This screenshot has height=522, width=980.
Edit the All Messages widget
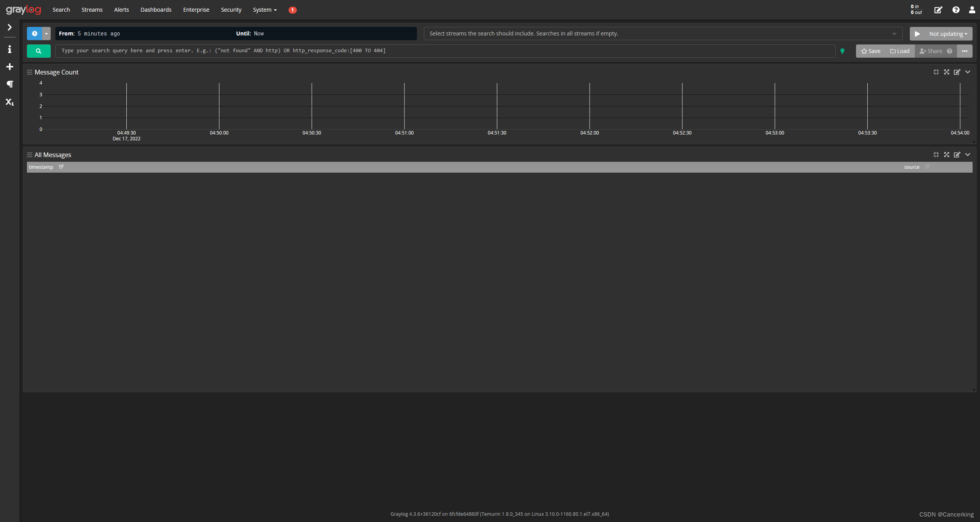[957, 155]
